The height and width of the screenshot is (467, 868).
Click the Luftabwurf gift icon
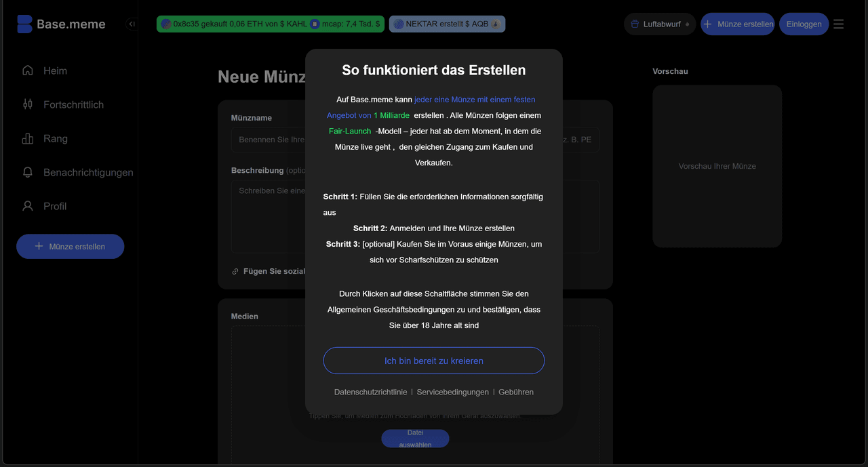635,23
